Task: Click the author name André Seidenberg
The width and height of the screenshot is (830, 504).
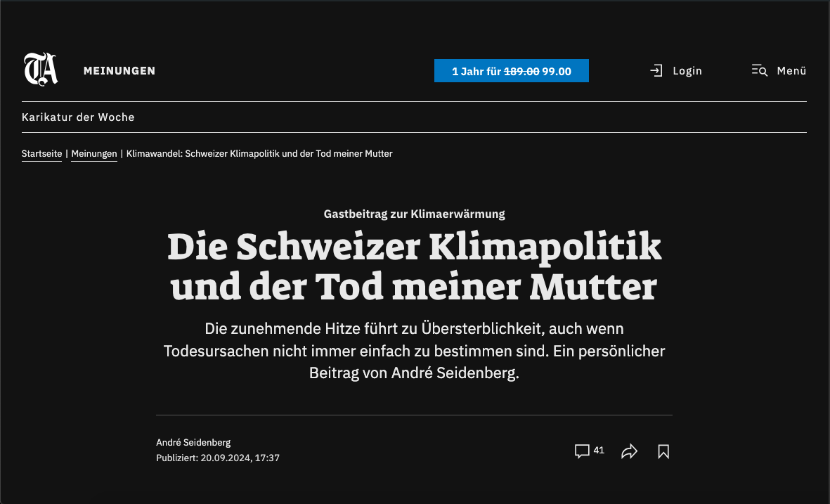Action: (193, 442)
